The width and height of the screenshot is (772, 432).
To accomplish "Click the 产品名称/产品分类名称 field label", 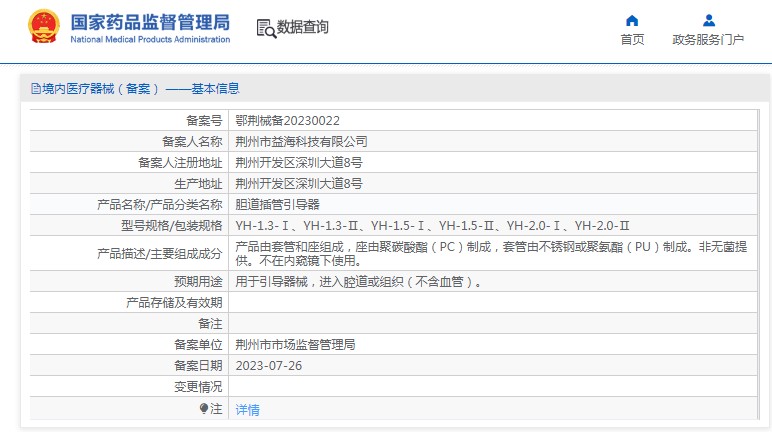I will (x=160, y=205).
